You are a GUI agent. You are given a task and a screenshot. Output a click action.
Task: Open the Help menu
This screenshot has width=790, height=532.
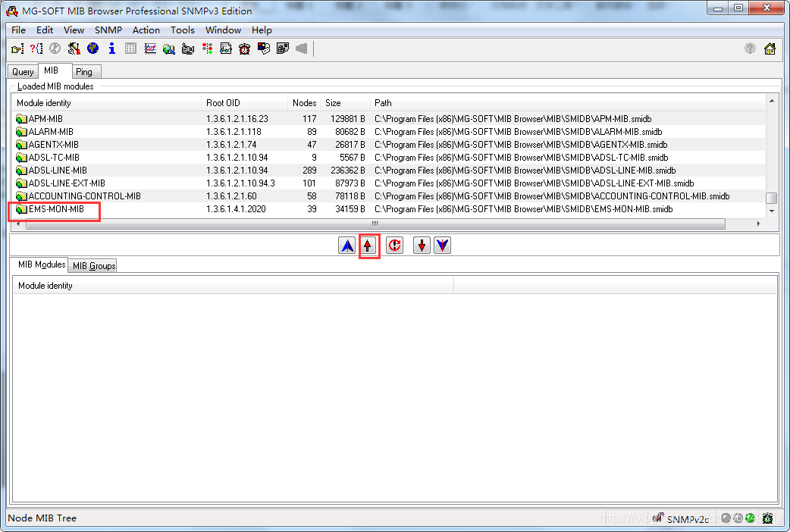[262, 30]
